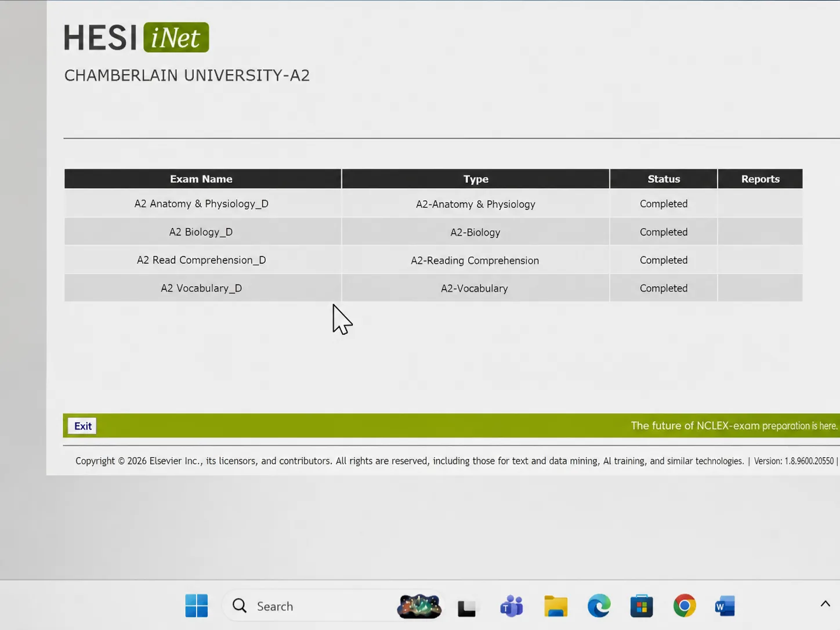The image size is (840, 630).
Task: Click the Version 1.8.9600.20550 text
Action: (x=794, y=461)
